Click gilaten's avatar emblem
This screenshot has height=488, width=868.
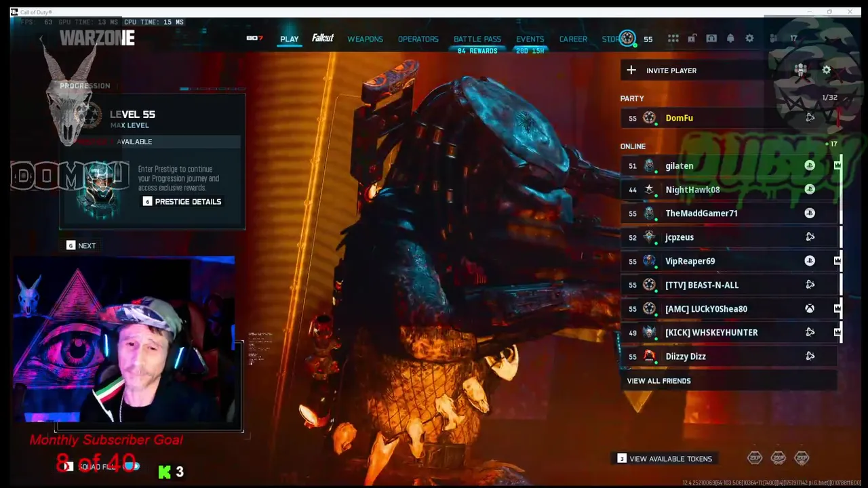point(650,166)
